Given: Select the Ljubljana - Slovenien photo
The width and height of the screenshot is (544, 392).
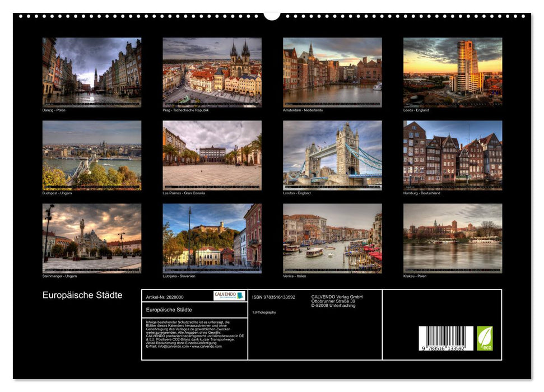Looking at the screenshot, I should coord(212,238).
